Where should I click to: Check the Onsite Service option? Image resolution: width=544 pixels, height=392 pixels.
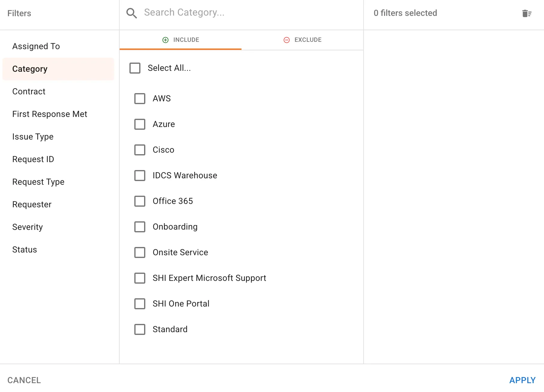pyautogui.click(x=140, y=252)
